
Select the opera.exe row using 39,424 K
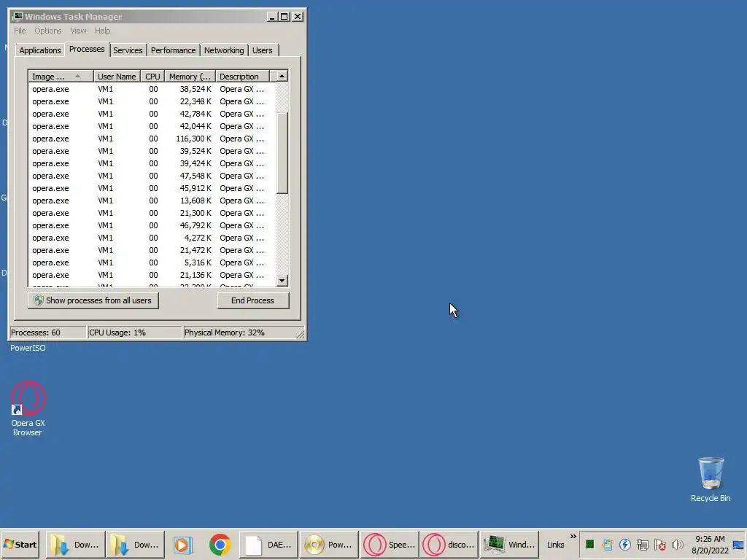152,163
